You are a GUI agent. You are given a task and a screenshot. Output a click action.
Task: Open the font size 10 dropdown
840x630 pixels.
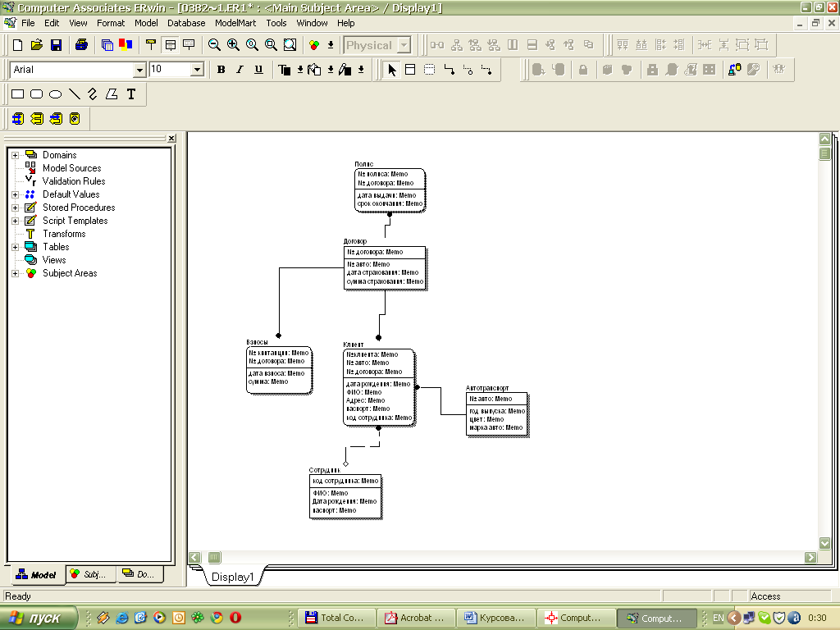[197, 70]
